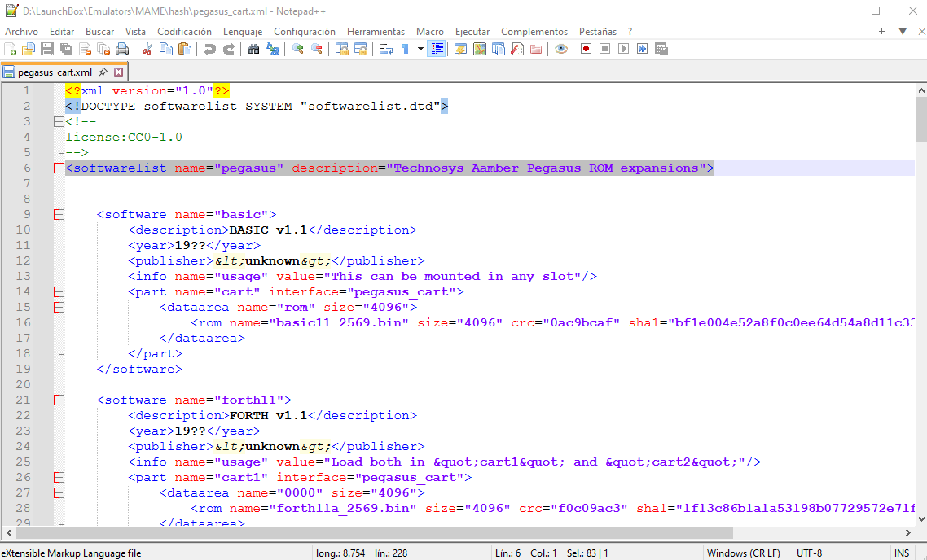Click the Paste clipboard icon
Screen dimensions: 927x560
click(x=185, y=49)
